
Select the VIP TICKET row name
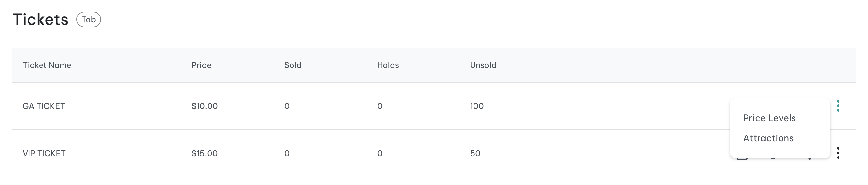coord(44,153)
